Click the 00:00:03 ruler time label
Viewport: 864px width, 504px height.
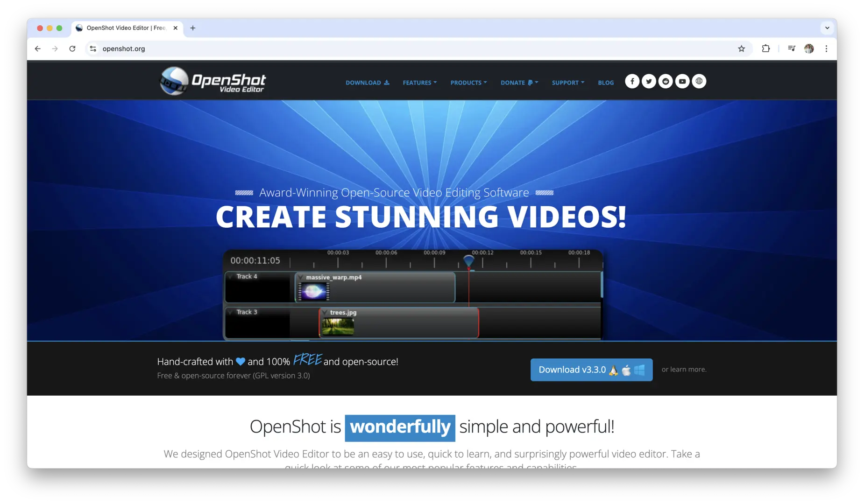click(338, 252)
